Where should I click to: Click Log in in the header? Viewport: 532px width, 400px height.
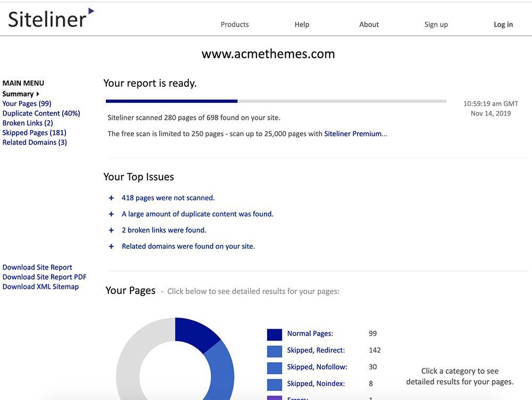coord(503,25)
